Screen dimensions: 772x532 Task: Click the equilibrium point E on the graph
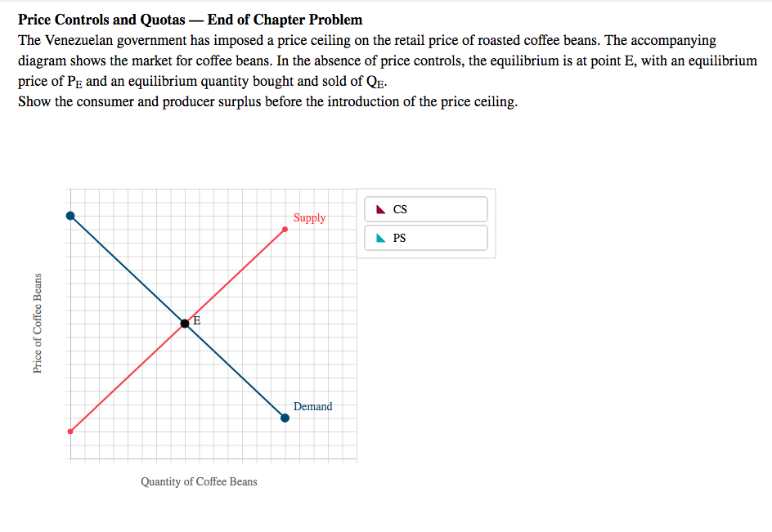pos(185,323)
